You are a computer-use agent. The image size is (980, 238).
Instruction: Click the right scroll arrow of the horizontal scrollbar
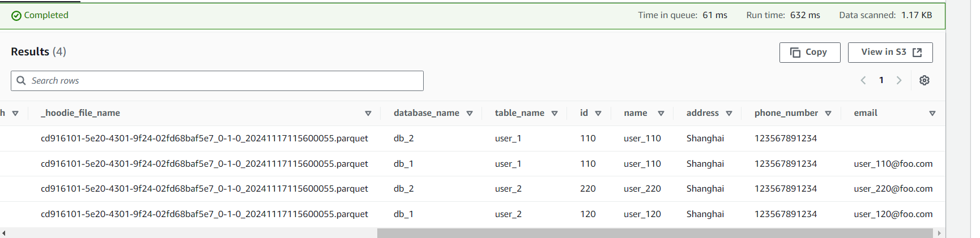(x=939, y=233)
